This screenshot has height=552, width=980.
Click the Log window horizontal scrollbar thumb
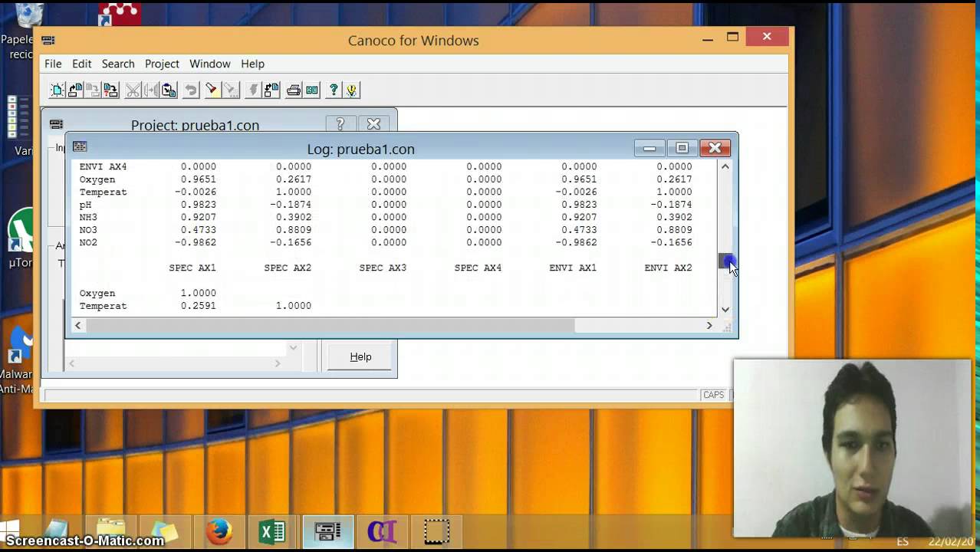330,326
